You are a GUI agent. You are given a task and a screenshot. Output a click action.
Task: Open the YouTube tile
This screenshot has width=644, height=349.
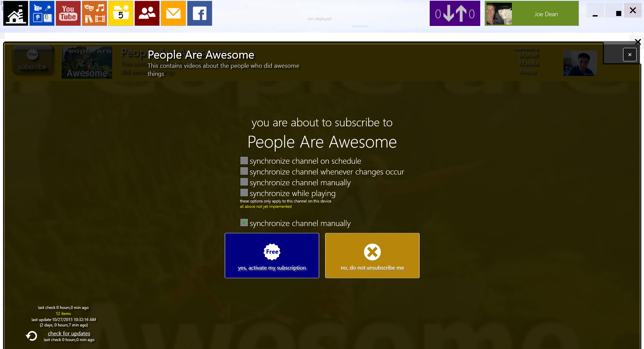pos(68,13)
